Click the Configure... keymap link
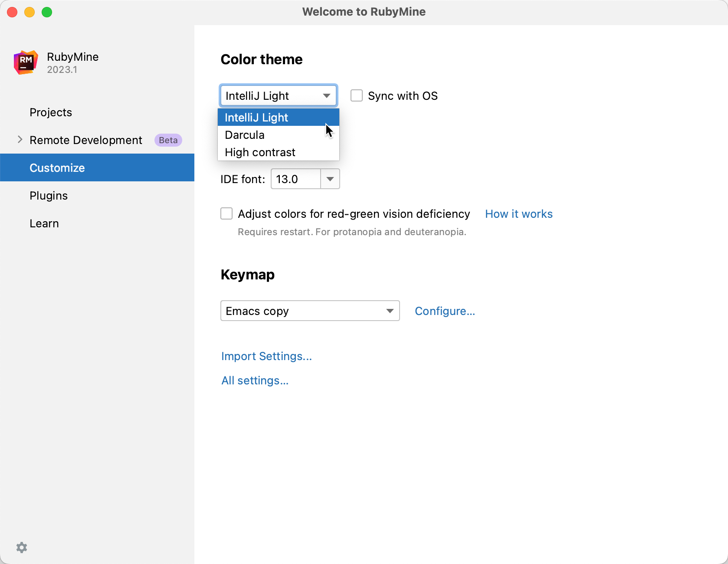Image resolution: width=728 pixels, height=564 pixels. (x=445, y=311)
